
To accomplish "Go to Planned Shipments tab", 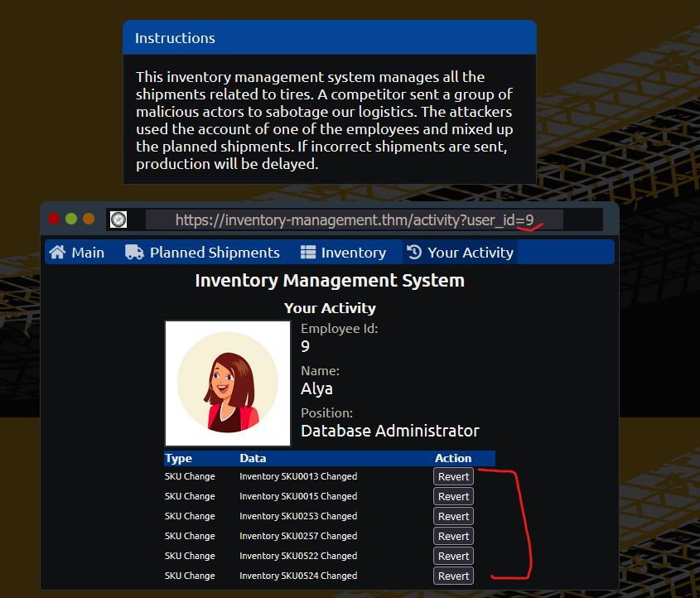I will pos(202,252).
